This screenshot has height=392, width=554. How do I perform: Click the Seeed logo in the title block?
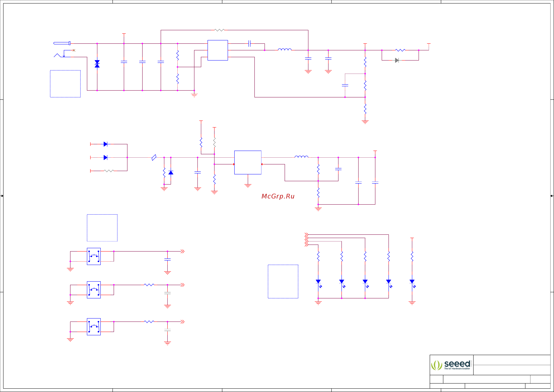point(451,365)
